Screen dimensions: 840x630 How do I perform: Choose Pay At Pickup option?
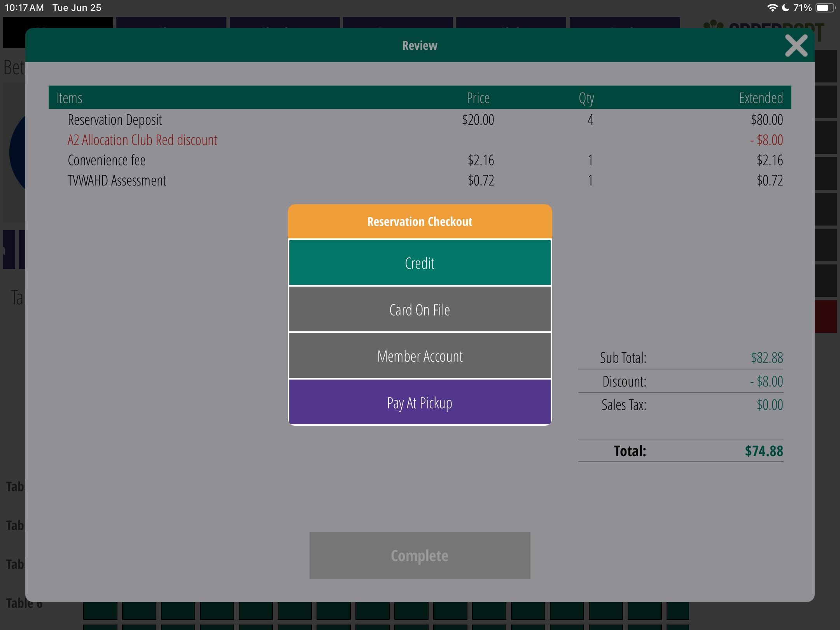click(x=420, y=402)
